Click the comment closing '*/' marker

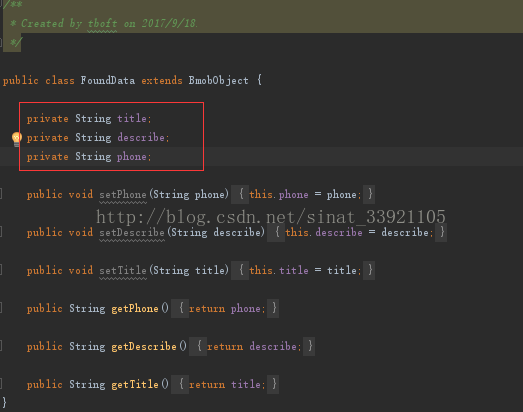pyautogui.click(x=16, y=43)
